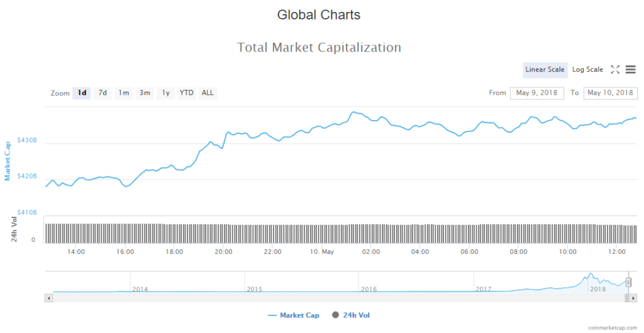
Task: Show ALL time range
Action: [208, 93]
